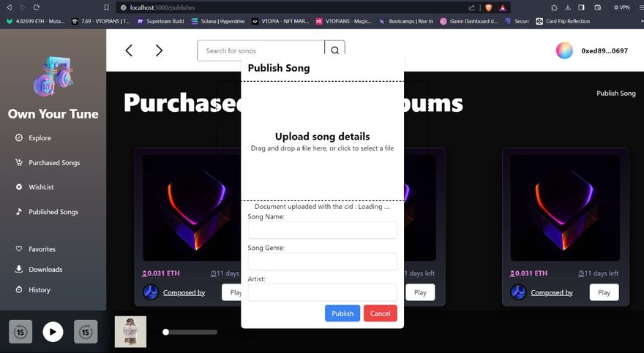The width and height of the screenshot is (644, 353).
Task: Reload the page in browser
Action: coord(36,7)
